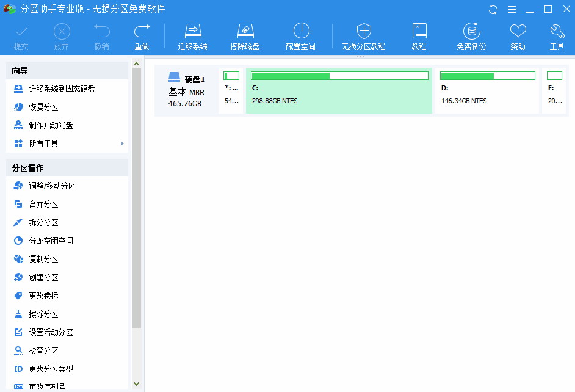
Task: Expand the 所有工具 submenu arrow
Action: click(x=121, y=143)
